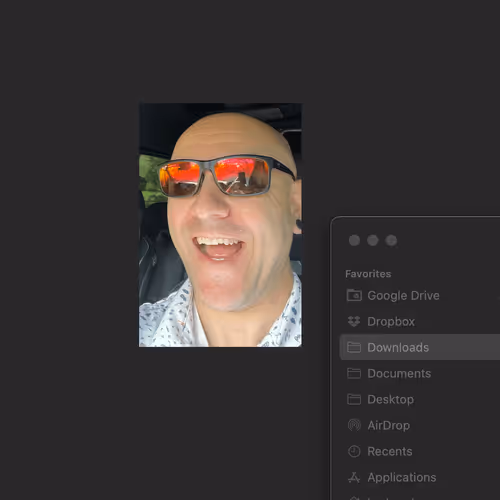500x500 pixels.
Task: Click the Documents folder icon
Action: pos(354,373)
